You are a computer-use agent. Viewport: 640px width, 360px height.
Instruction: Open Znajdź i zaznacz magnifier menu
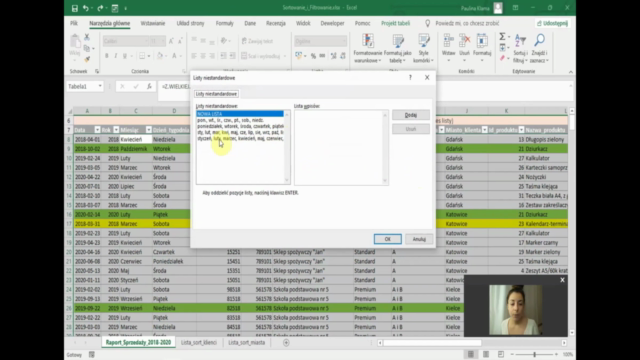pyautogui.click(x=539, y=49)
